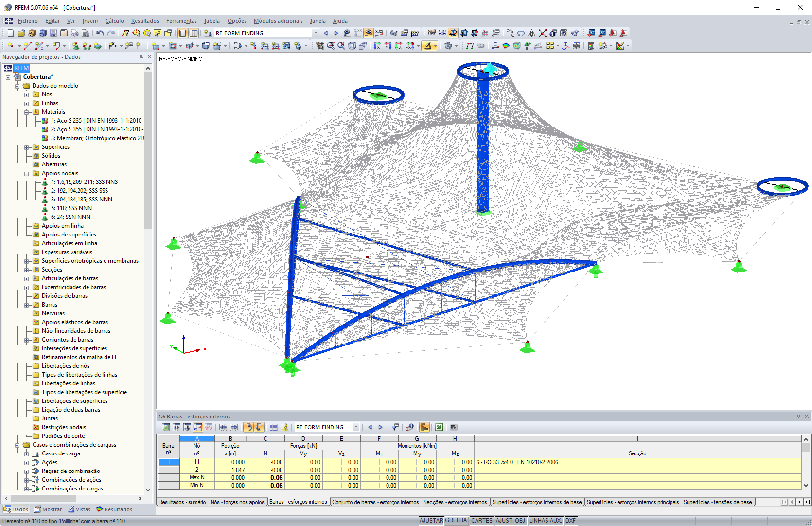This screenshot has height=526, width=812.
Task: Expand the Casos de carga tree node
Action: [27, 453]
